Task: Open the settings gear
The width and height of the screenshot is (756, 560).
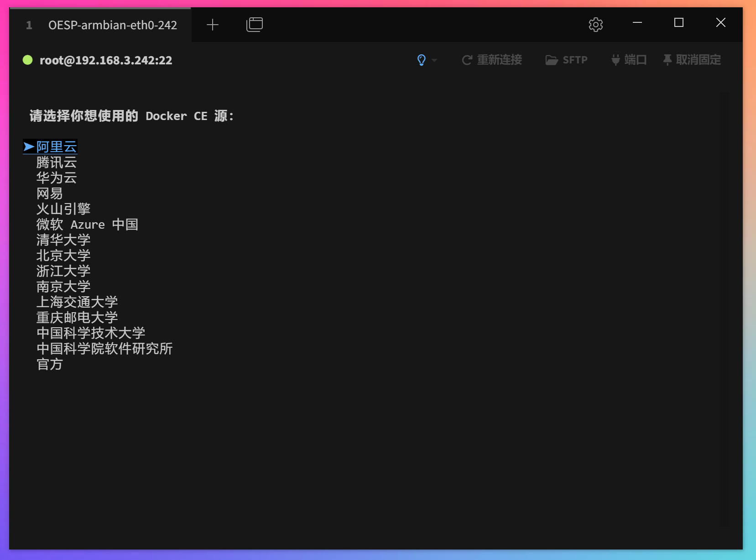Action: coord(595,24)
